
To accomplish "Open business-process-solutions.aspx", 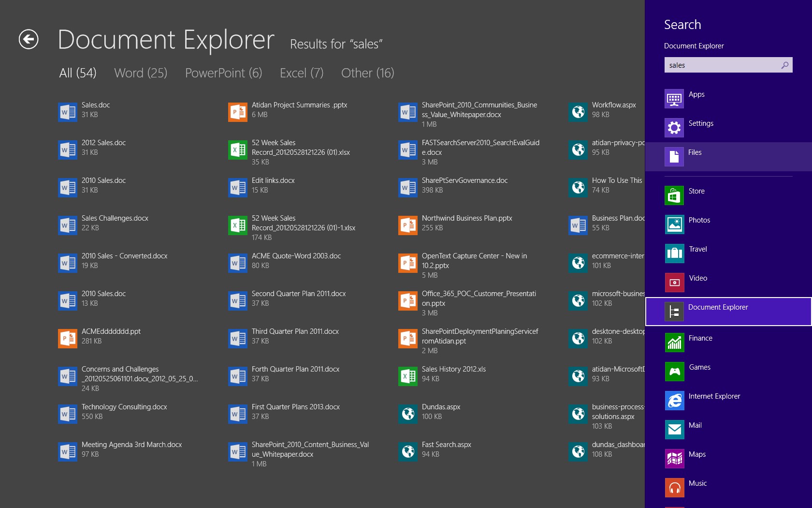I will (x=607, y=416).
